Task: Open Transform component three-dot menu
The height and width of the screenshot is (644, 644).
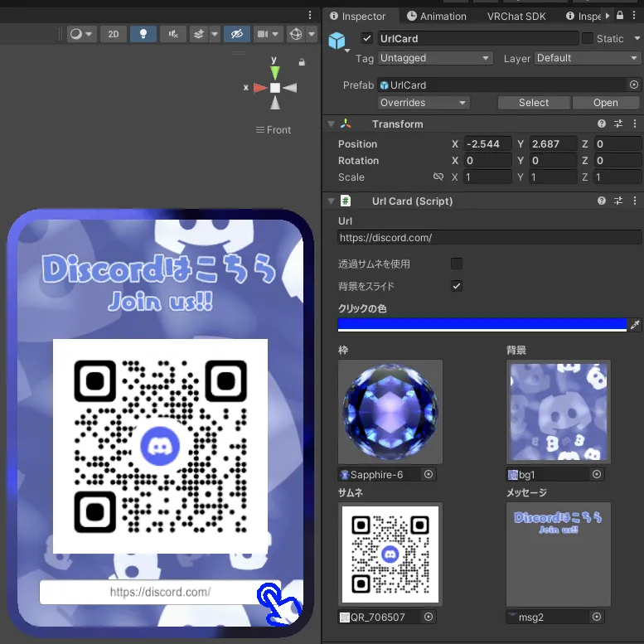Action: coord(635,123)
